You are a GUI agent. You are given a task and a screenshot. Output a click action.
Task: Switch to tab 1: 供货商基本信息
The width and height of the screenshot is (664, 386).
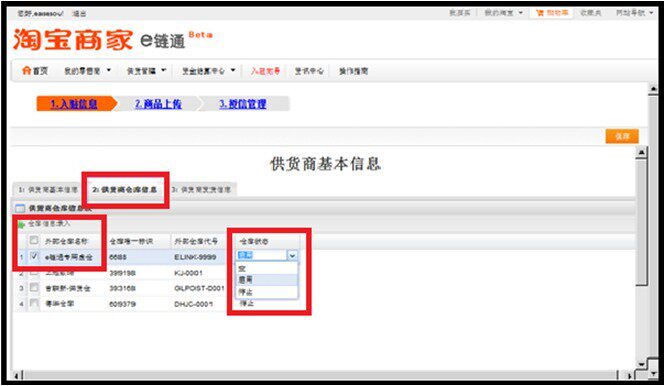[x=47, y=190]
